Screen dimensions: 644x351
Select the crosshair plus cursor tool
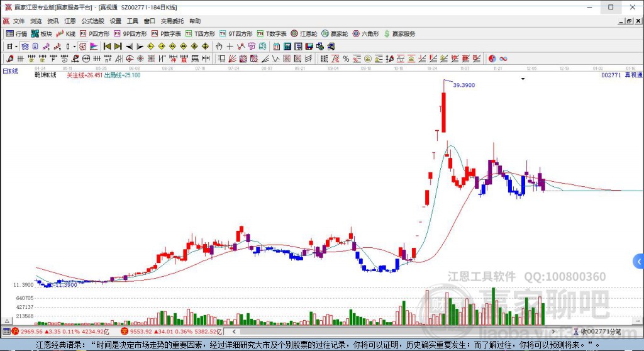pyautogui.click(x=230, y=47)
